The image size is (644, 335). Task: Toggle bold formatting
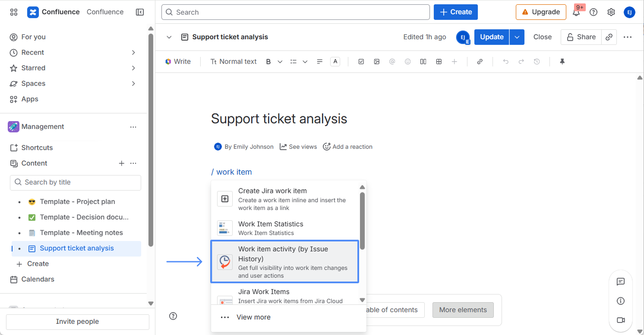pyautogui.click(x=268, y=62)
